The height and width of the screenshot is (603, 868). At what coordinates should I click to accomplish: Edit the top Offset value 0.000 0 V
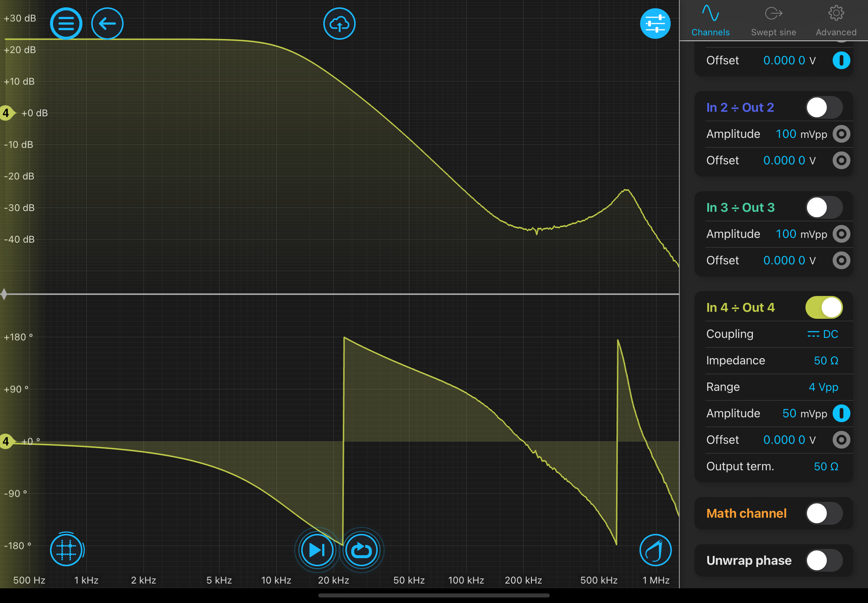tap(789, 60)
